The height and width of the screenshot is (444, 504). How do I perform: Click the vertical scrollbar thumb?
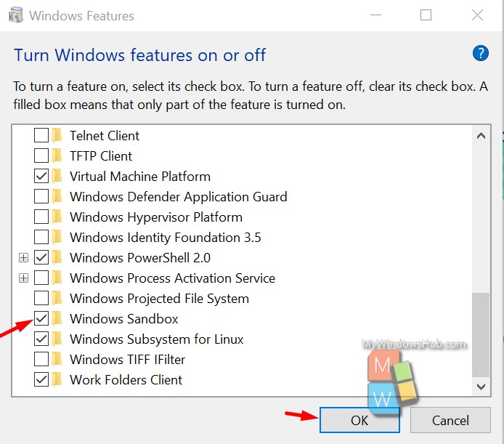481,334
